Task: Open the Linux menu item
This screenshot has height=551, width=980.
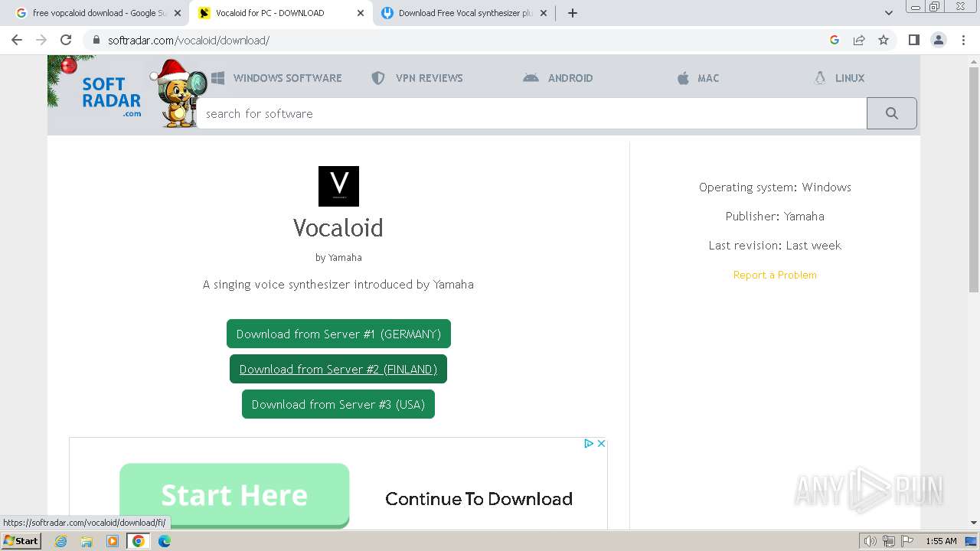Action: tap(839, 78)
